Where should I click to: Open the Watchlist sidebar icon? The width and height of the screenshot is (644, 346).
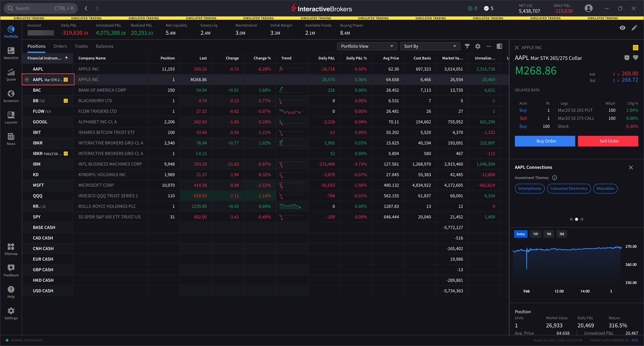click(x=11, y=53)
